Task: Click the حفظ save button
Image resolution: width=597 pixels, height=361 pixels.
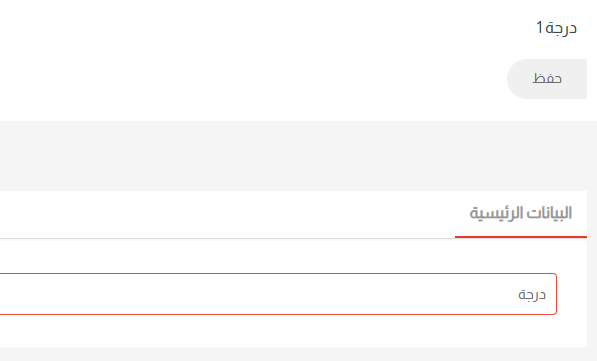Action: pos(547,79)
